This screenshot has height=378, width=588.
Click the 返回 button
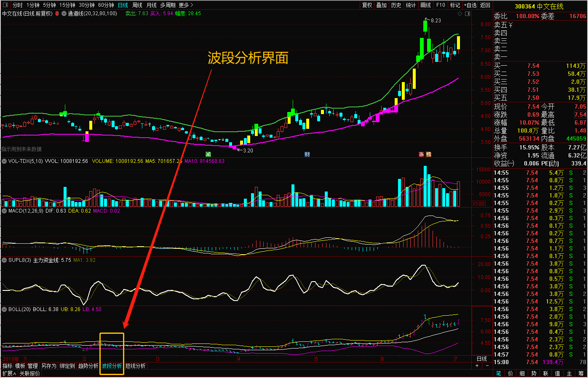click(x=485, y=5)
